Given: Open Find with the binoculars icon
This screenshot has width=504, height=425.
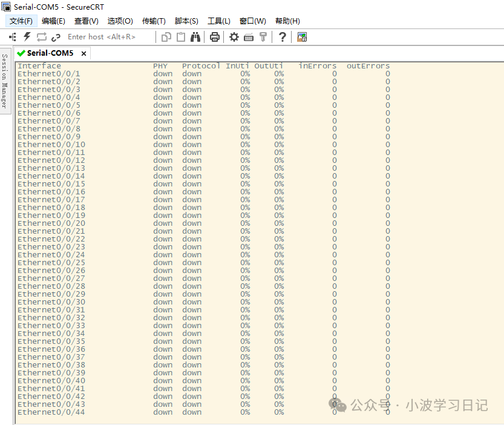Looking at the screenshot, I should [x=195, y=37].
